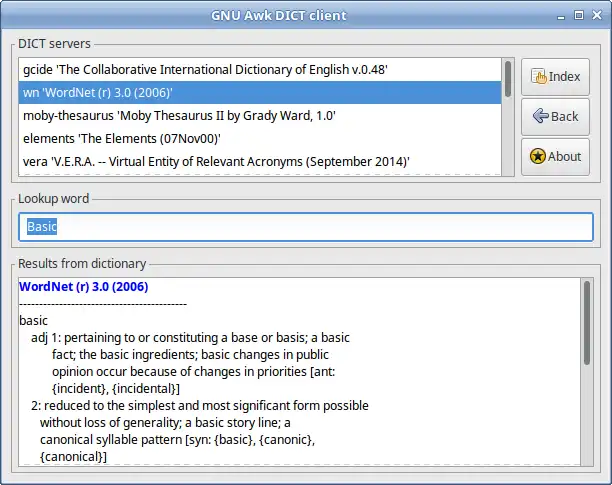This screenshot has width=612, height=485.
Task: Select the vera V.E.R.A. acronyms entry
Action: point(260,162)
